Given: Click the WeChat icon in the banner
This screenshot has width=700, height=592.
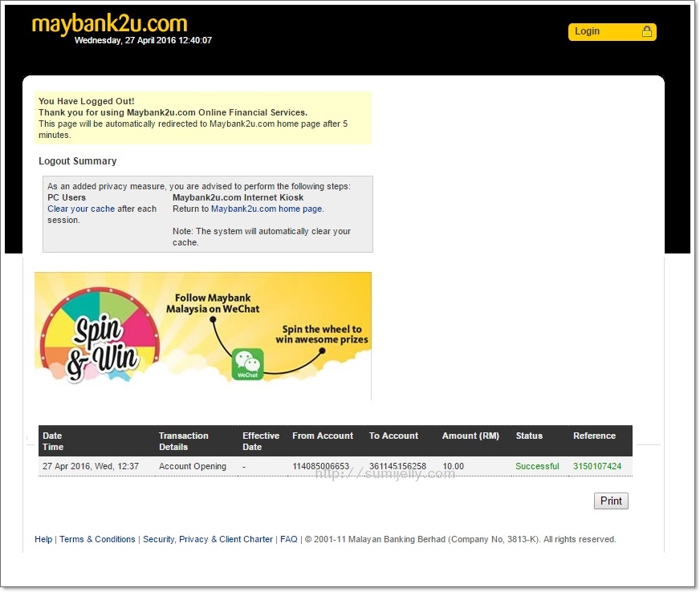Looking at the screenshot, I should [247, 364].
